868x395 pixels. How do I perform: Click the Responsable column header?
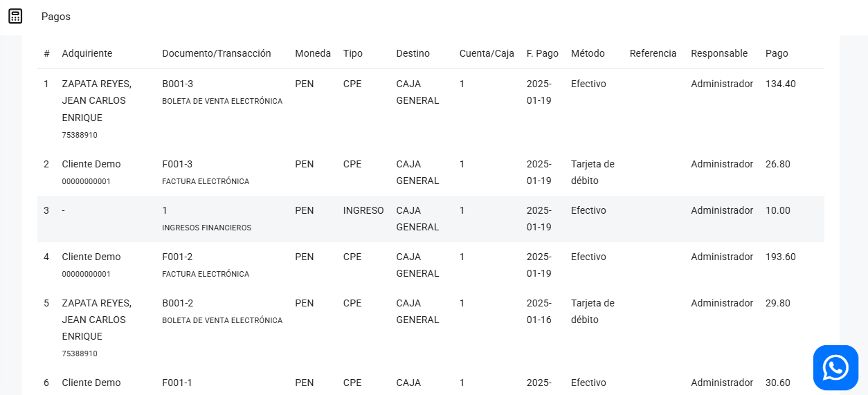tap(719, 53)
